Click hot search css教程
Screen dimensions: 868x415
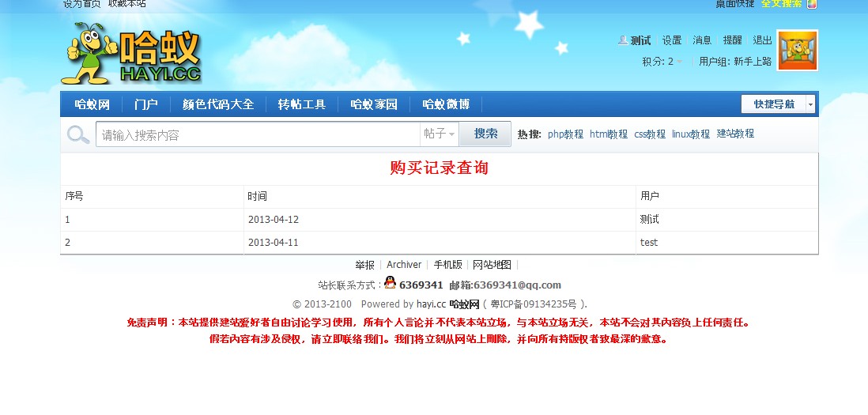tap(650, 134)
